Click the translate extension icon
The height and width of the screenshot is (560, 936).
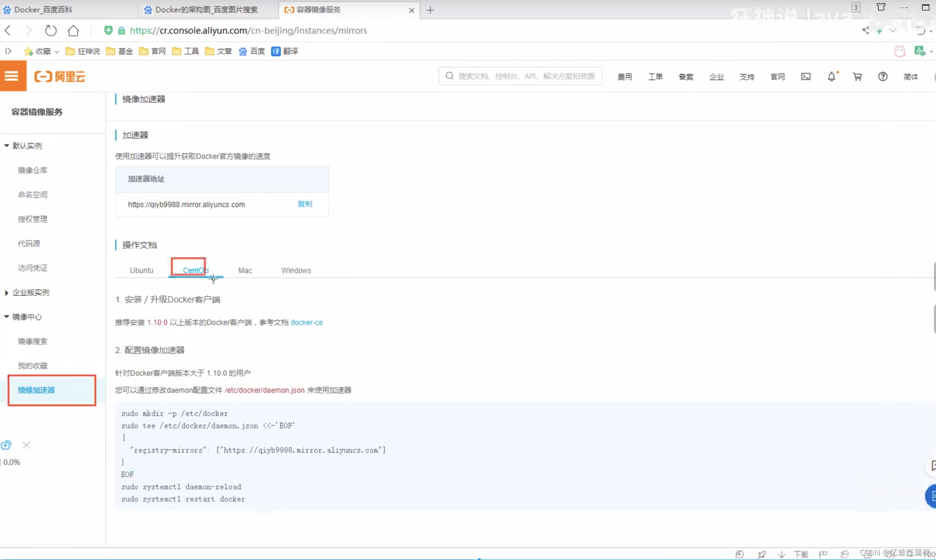[920, 51]
